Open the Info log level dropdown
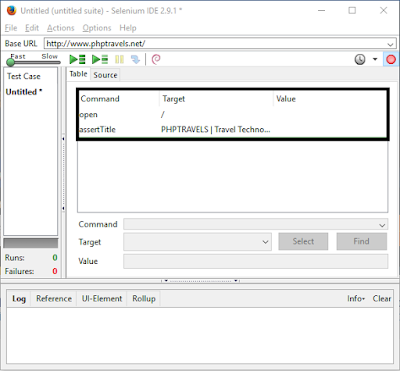 point(356,299)
